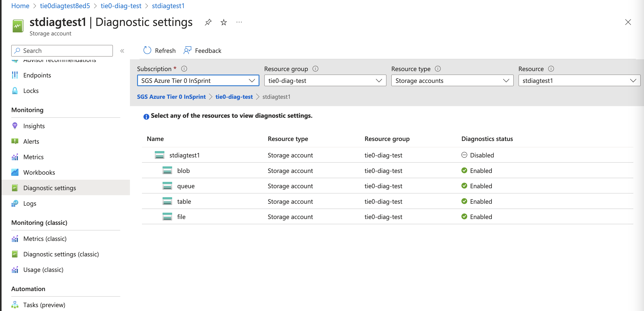Open the more options ellipsis menu

click(x=239, y=22)
